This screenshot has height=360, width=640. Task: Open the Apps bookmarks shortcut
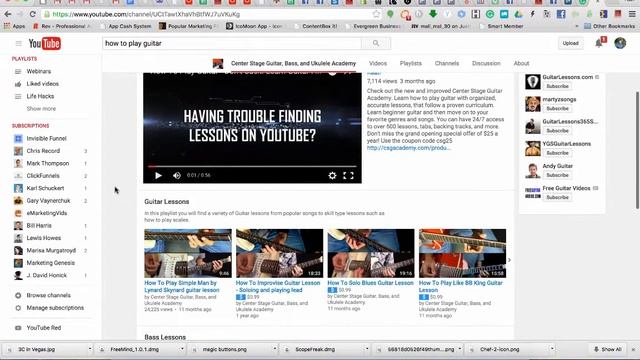point(15,26)
